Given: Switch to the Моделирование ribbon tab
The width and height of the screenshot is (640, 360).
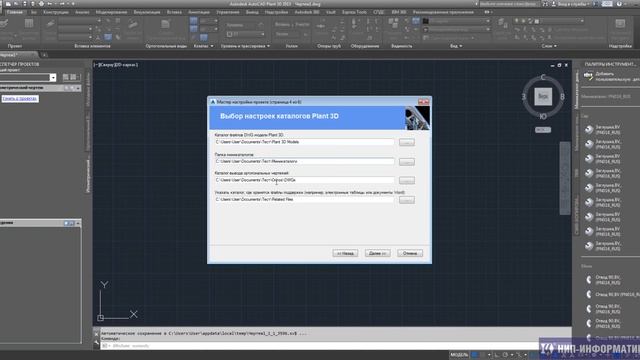Looking at the screenshot, I should 111,12.
